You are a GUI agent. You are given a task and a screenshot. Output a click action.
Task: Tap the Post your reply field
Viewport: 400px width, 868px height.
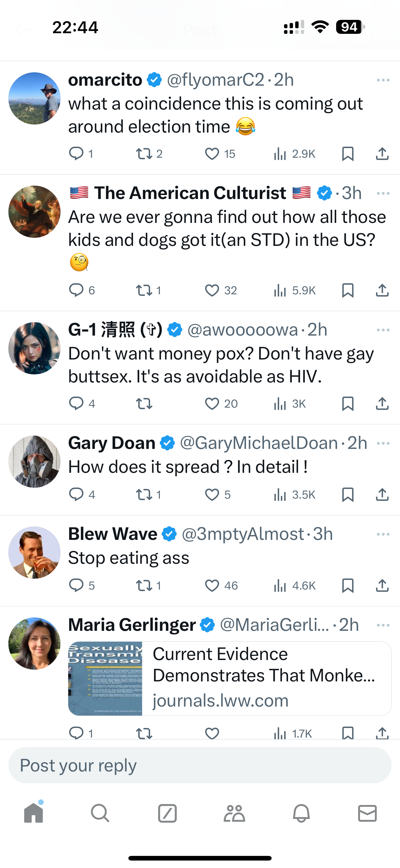[200, 765]
